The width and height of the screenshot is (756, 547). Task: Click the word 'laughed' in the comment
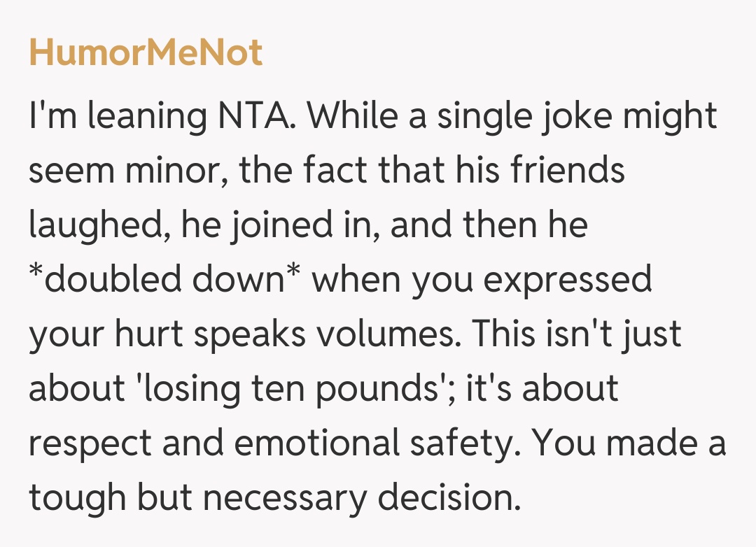(x=97, y=225)
